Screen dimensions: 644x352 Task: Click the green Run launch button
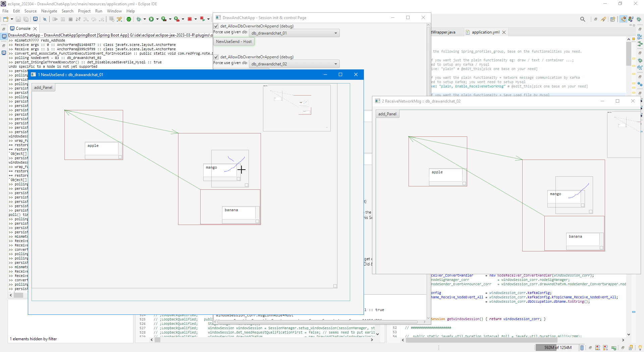[151, 19]
